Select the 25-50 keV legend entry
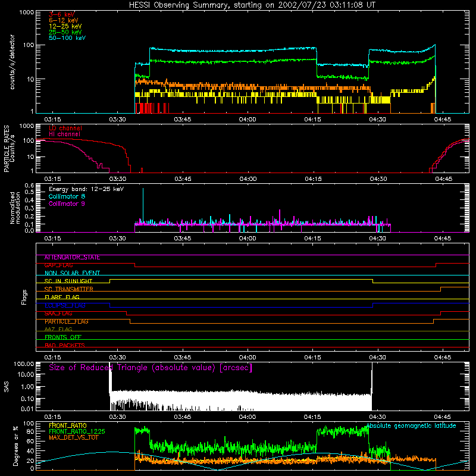This screenshot has width=476, height=476. point(65,32)
